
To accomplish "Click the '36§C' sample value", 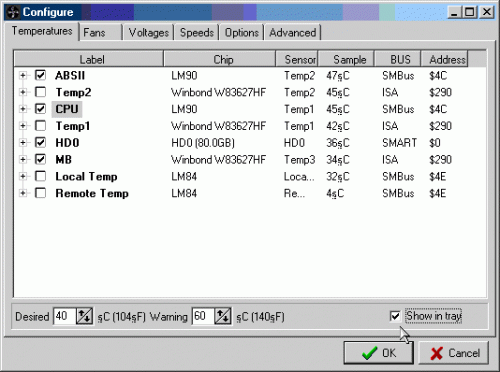I will (x=338, y=143).
